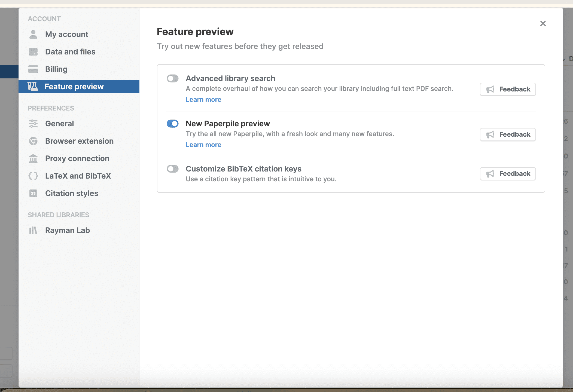Click the Data and files drive icon
The height and width of the screenshot is (392, 573).
(33, 52)
